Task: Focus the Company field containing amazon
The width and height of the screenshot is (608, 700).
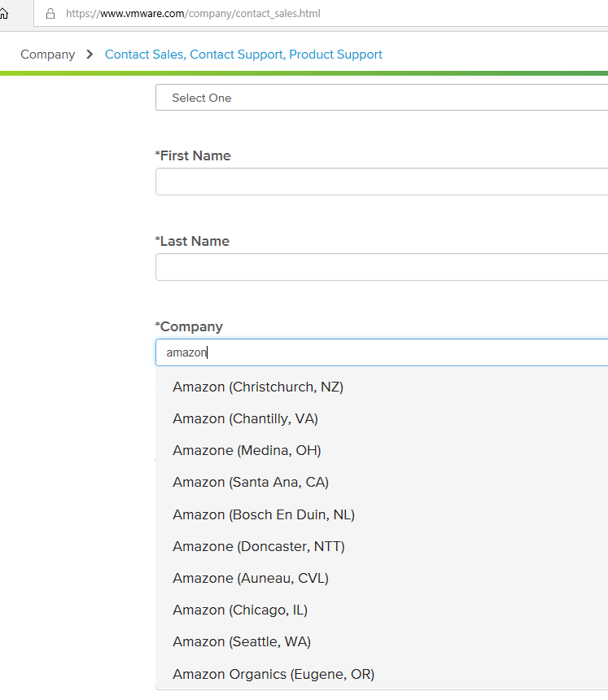Action: tap(382, 352)
